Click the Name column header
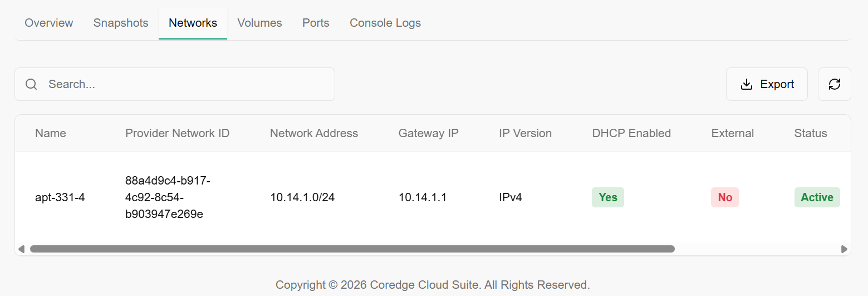 [51, 133]
